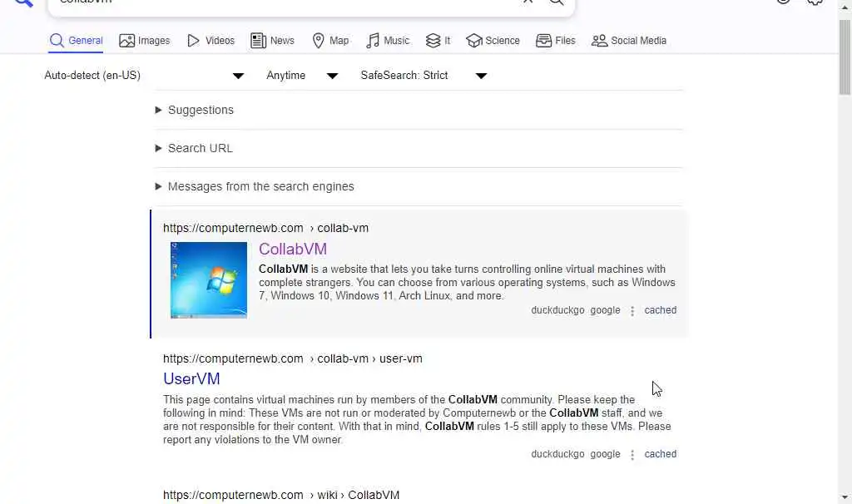Image resolution: width=852 pixels, height=504 pixels.
Task: Click the page vertical scrollbar thumb
Action: (x=845, y=57)
